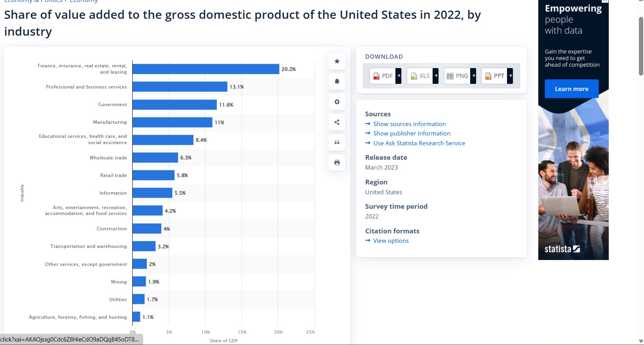Click the Retail trade bar

[x=153, y=175]
